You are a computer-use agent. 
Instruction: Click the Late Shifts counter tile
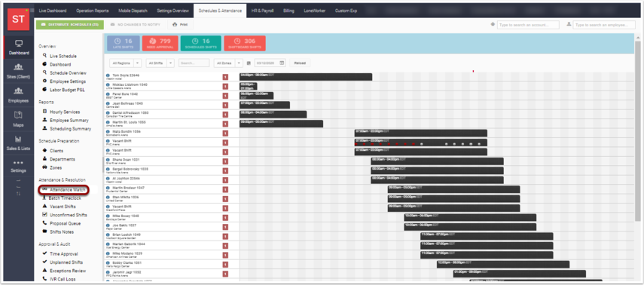tap(124, 44)
